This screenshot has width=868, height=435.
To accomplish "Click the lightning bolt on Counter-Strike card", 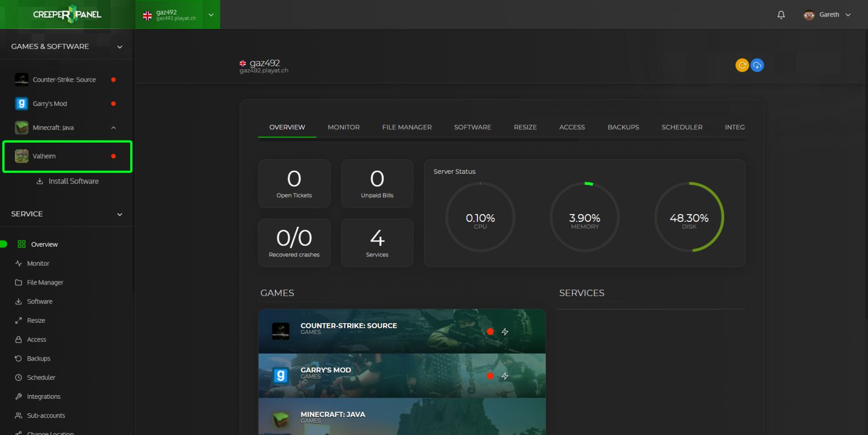I will click(x=505, y=332).
